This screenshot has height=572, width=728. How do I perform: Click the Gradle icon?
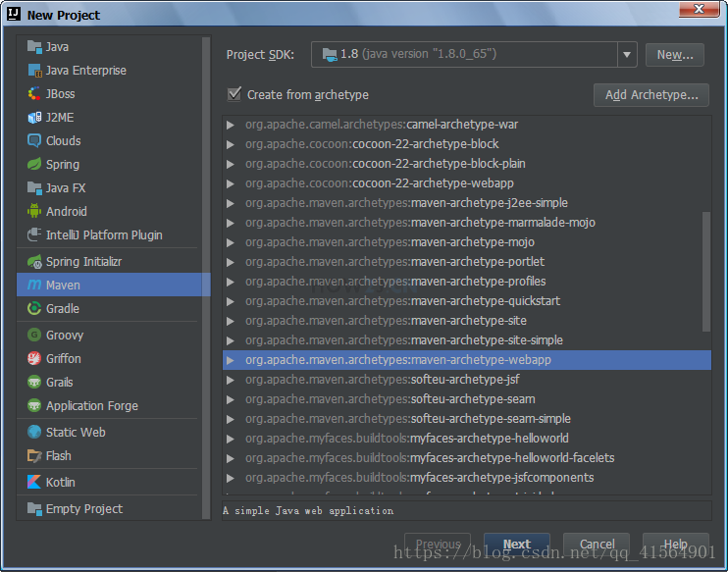coord(34,308)
